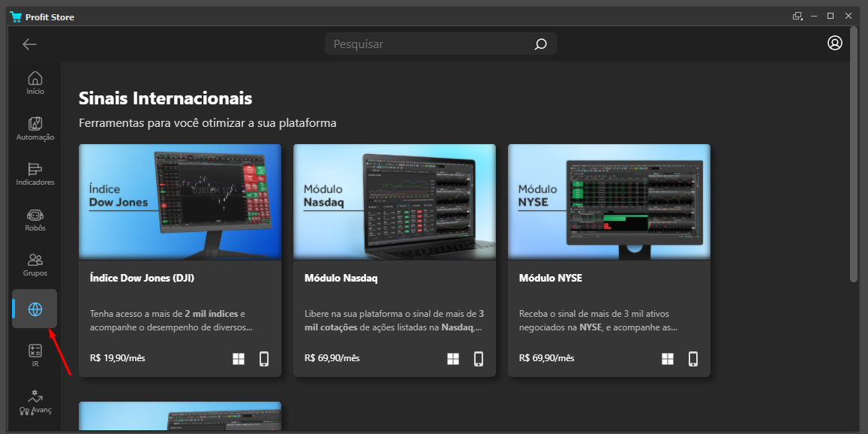Click Windows icon on Índice Dow Jones card
The height and width of the screenshot is (434, 868).
pyautogui.click(x=239, y=359)
